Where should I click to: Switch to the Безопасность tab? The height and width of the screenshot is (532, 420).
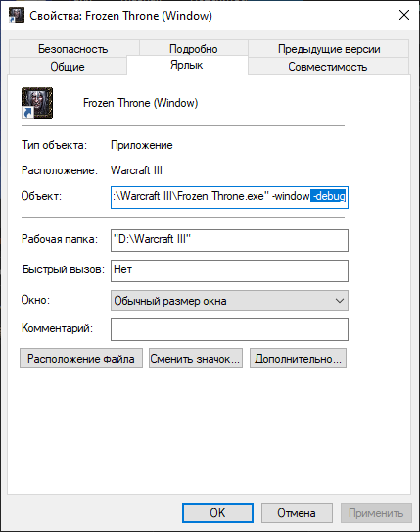pyautogui.click(x=73, y=49)
